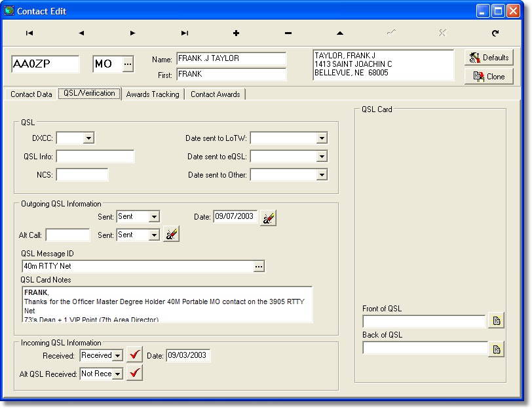This screenshot has width=532, height=409.
Task: Click the Clone button
Action: point(489,77)
